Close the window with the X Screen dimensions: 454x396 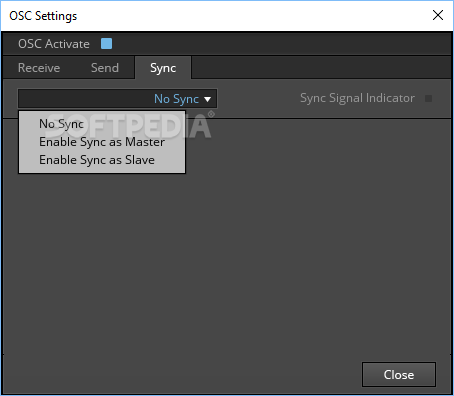(438, 15)
